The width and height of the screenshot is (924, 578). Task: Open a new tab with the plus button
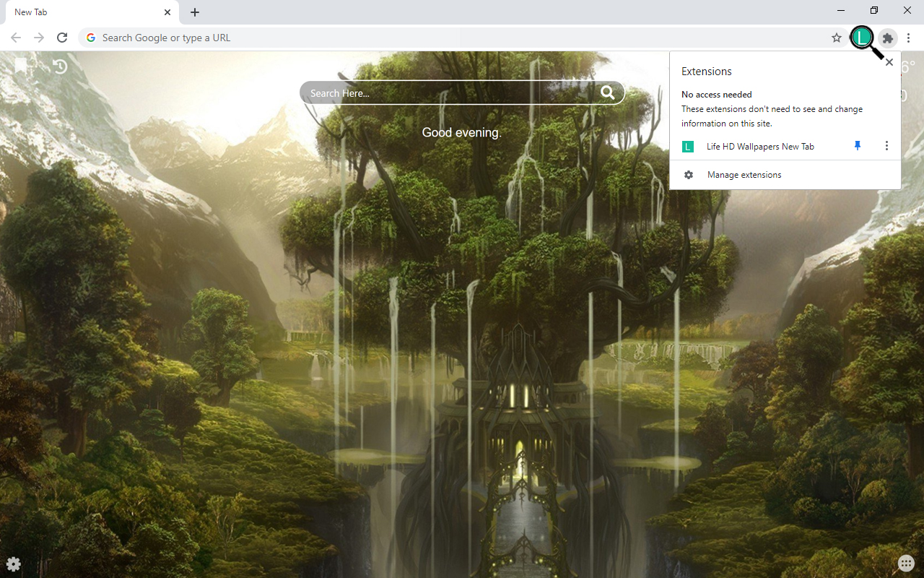click(195, 12)
